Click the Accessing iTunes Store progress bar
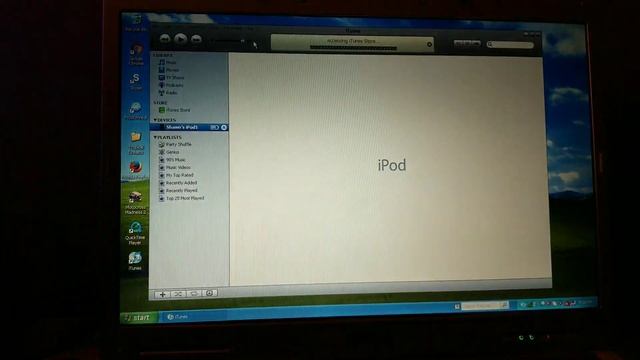 [353, 48]
